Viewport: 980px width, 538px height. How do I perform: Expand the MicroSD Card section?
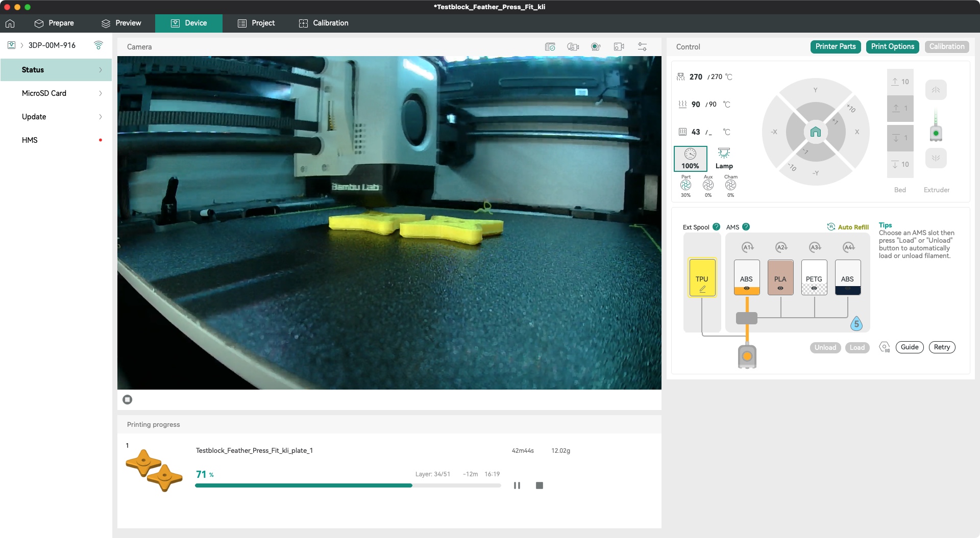(x=56, y=93)
